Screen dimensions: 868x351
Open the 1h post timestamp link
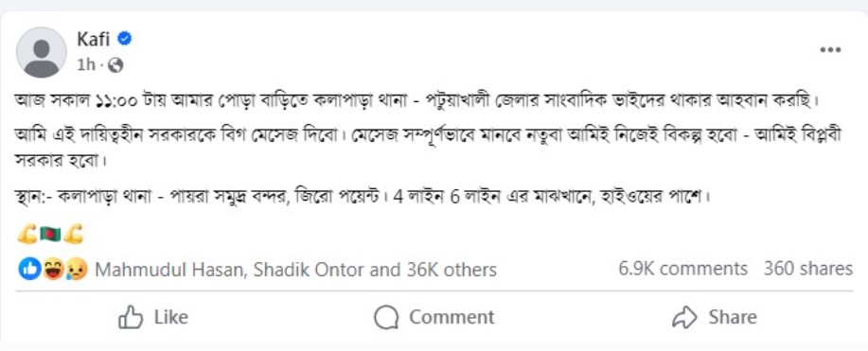(86, 65)
